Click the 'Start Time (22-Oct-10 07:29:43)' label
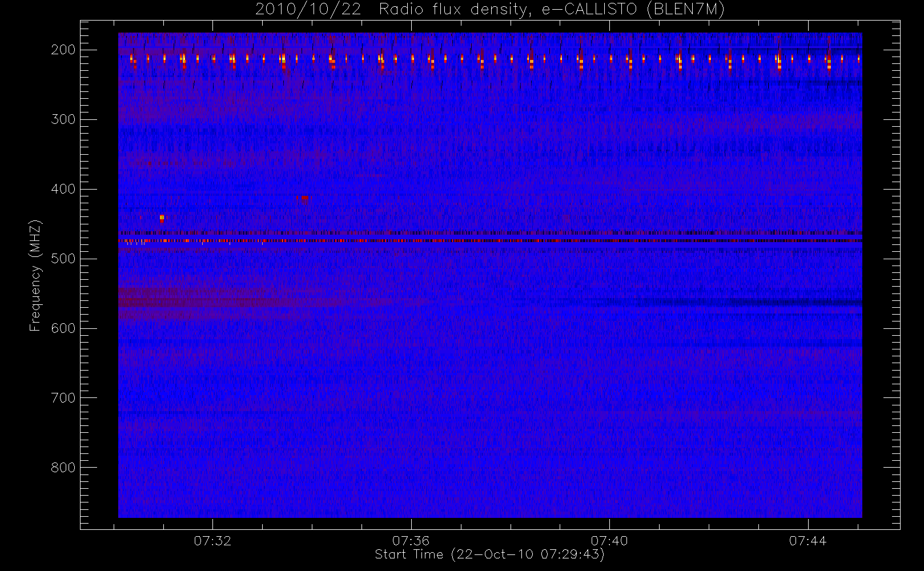This screenshot has width=924, height=571. [489, 554]
